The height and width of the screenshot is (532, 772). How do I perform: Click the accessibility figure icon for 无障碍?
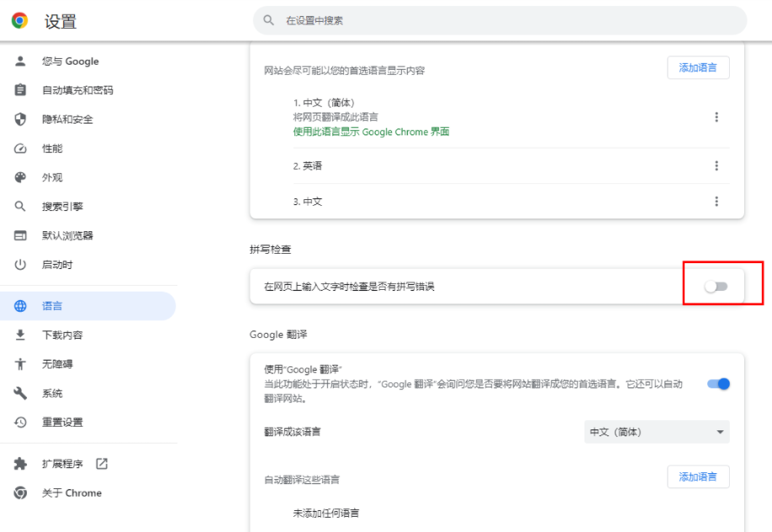coord(20,364)
